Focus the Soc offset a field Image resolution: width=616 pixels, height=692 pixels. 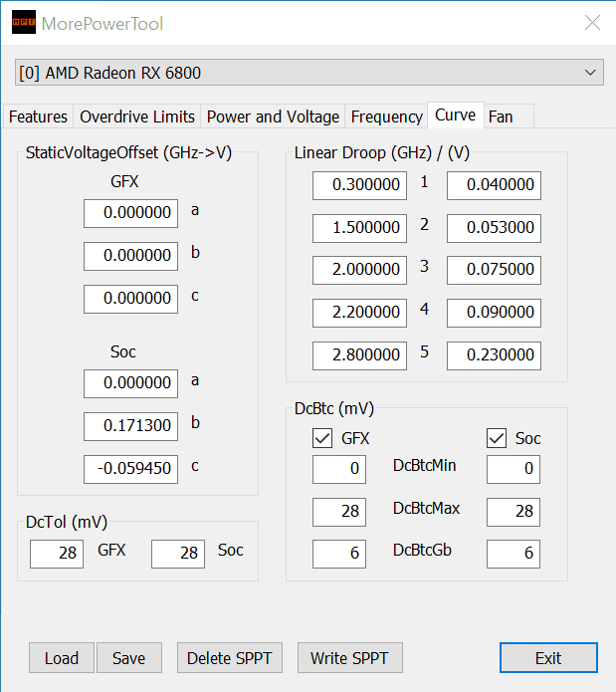pos(131,383)
